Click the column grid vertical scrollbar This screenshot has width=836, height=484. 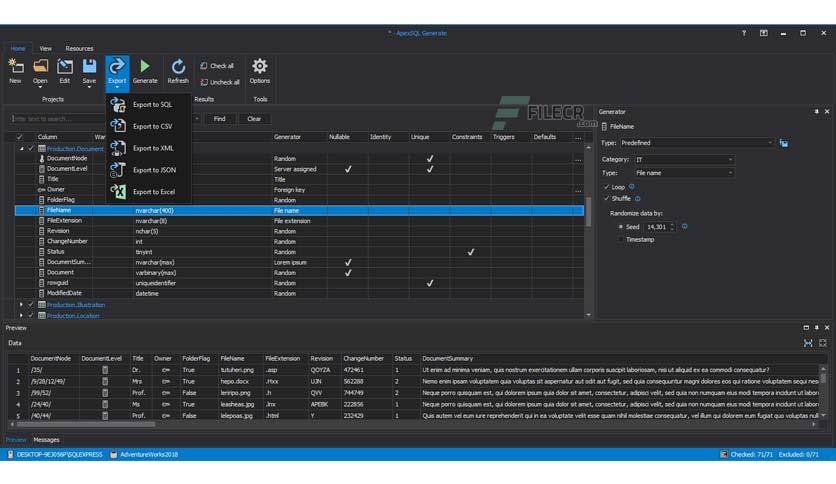pyautogui.click(x=588, y=212)
